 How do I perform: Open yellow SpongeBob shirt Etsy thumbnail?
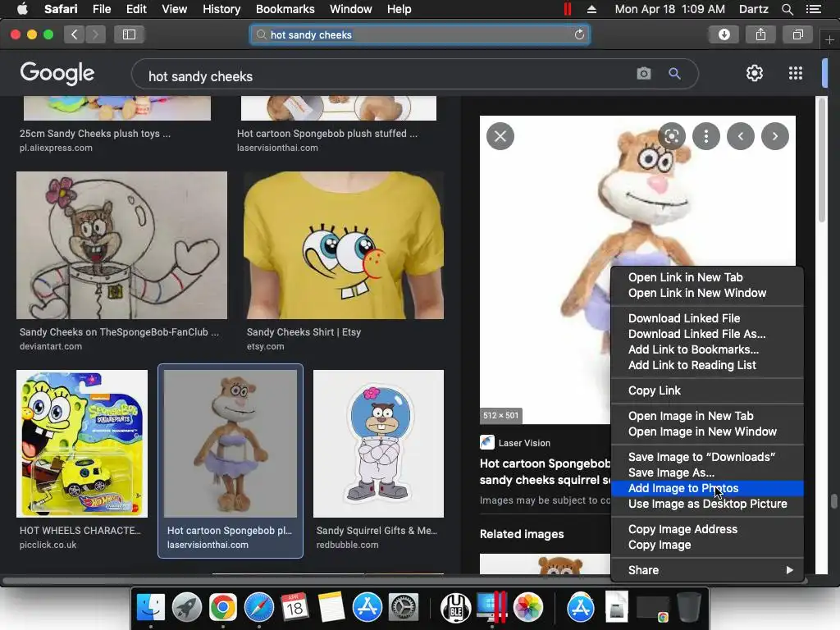[344, 245]
